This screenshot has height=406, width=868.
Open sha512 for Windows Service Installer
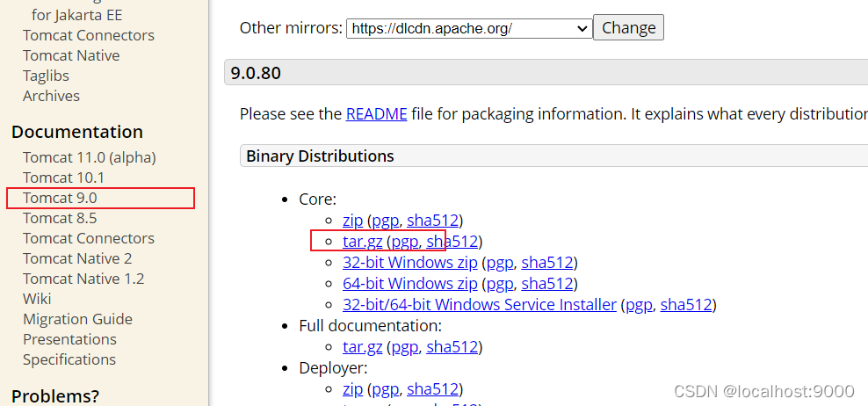coord(686,305)
